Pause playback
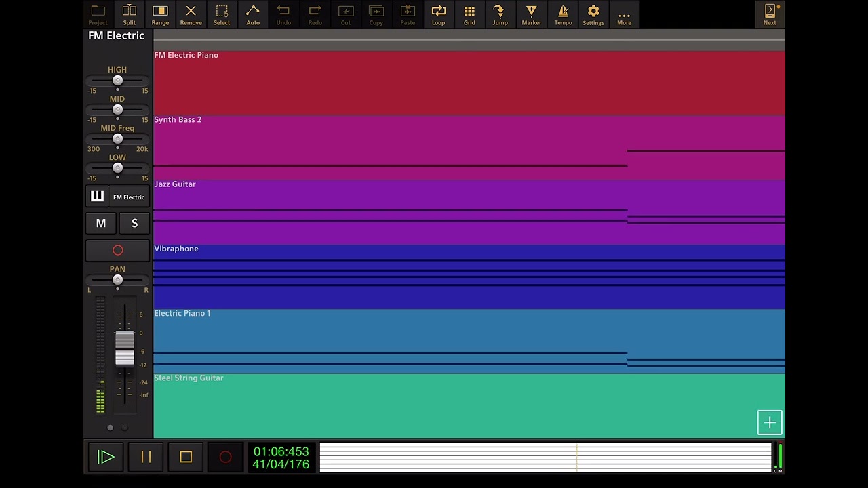Viewport: 868px width, 488px height. click(146, 457)
